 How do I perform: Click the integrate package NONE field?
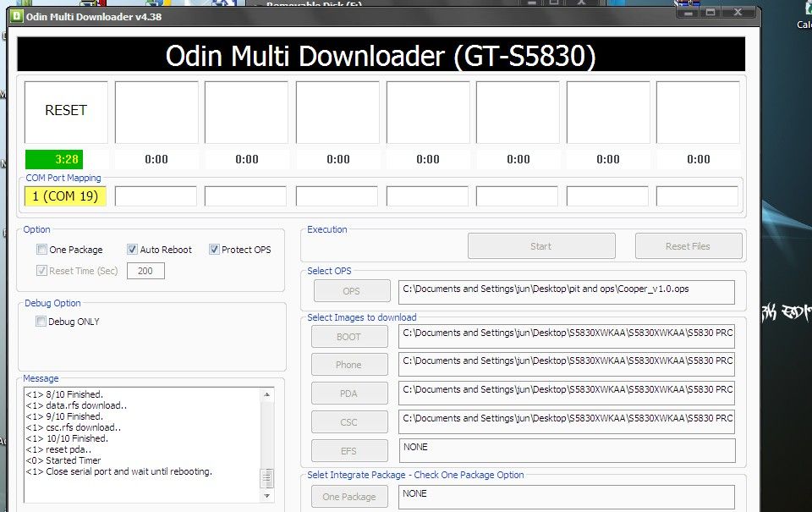[x=567, y=497]
